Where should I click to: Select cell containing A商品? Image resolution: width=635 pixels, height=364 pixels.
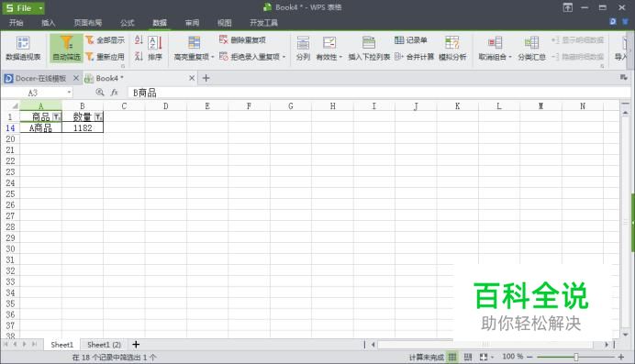click(41, 127)
